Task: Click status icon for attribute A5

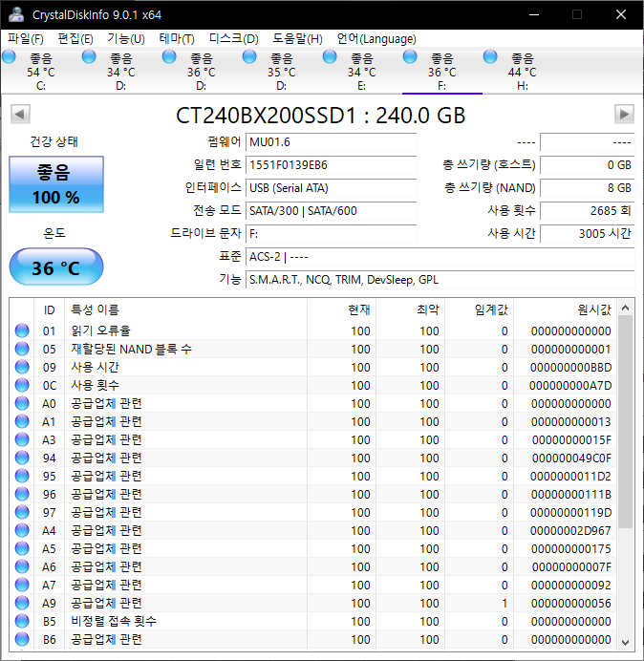Action: pos(22,548)
